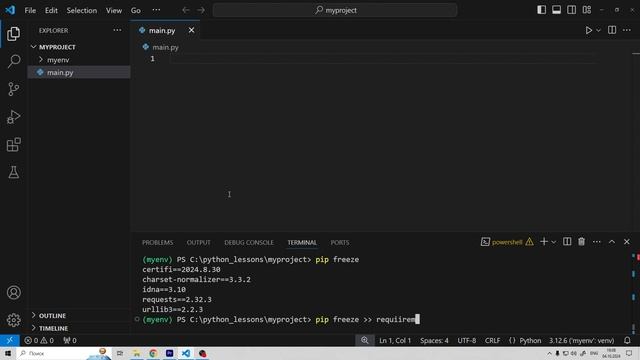Open Source Control view
Image resolution: width=640 pixels, height=360 pixels.
13,89
